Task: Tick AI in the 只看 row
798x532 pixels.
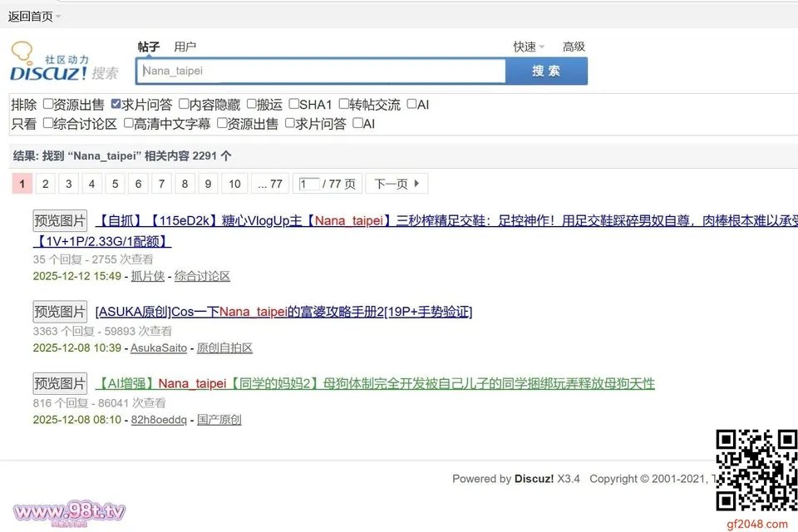Action: tap(357, 123)
